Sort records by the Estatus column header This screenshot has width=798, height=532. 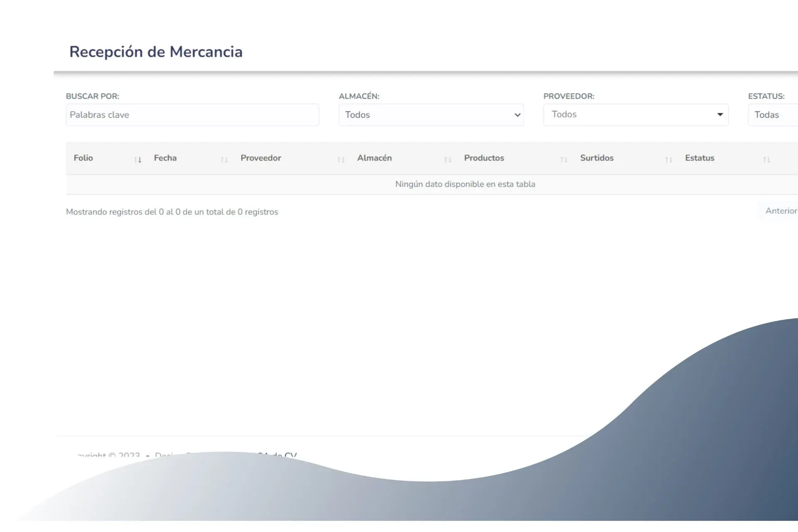pos(700,158)
